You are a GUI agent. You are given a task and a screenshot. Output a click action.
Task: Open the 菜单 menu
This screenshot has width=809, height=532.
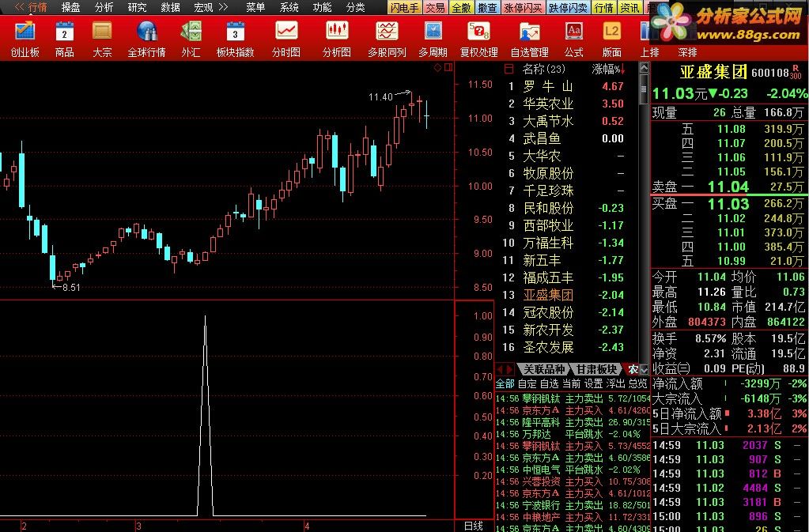click(255, 7)
